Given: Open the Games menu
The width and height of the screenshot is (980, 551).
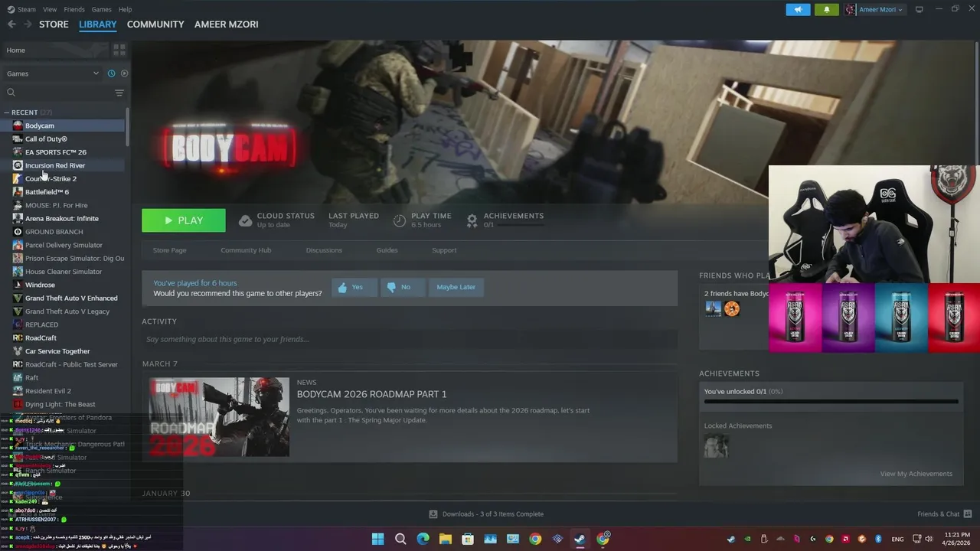Looking at the screenshot, I should pyautogui.click(x=101, y=9).
